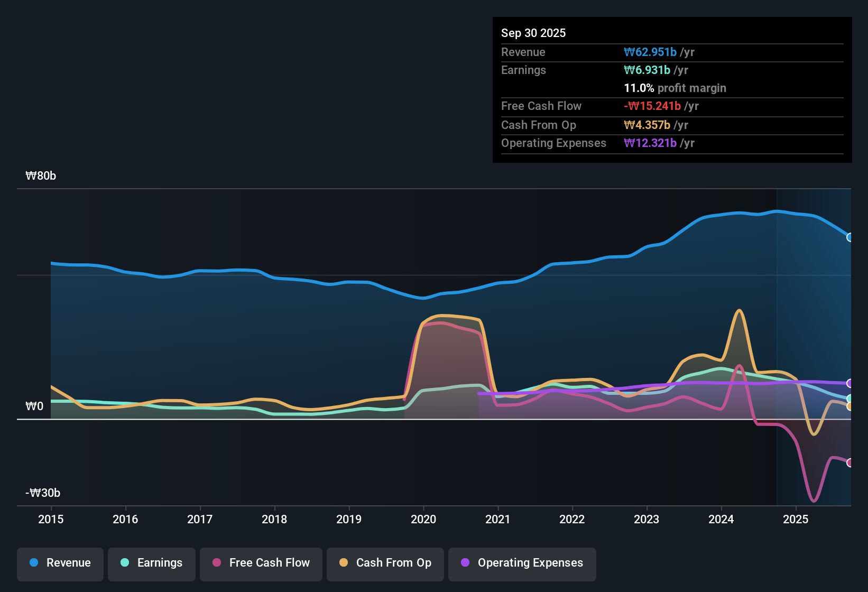Select the Operating Expenses endpoint marker
The height and width of the screenshot is (592, 868).
850,383
